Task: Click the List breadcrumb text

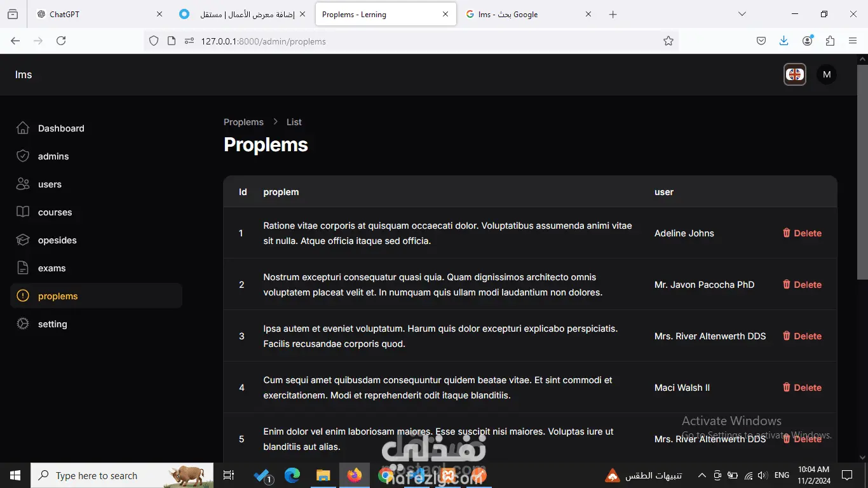Action: point(294,122)
